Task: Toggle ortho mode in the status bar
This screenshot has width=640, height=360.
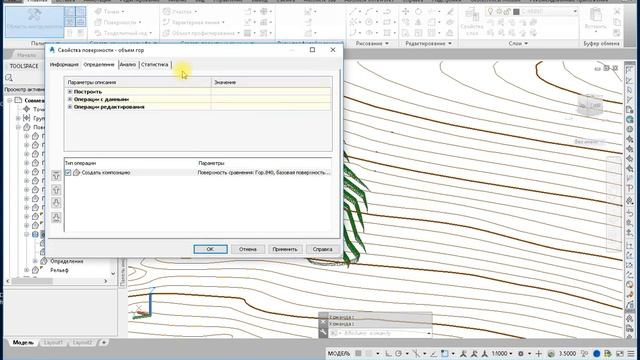Action: pyautogui.click(x=388, y=353)
